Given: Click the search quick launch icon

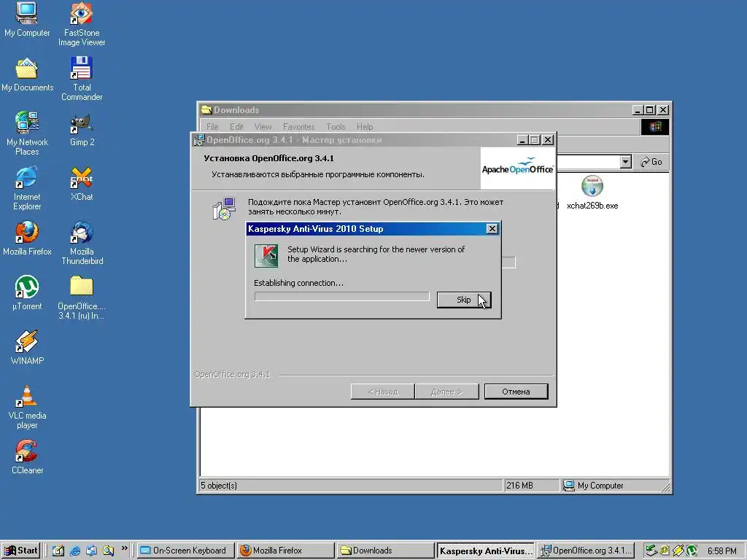Looking at the screenshot, I should (x=108, y=551).
